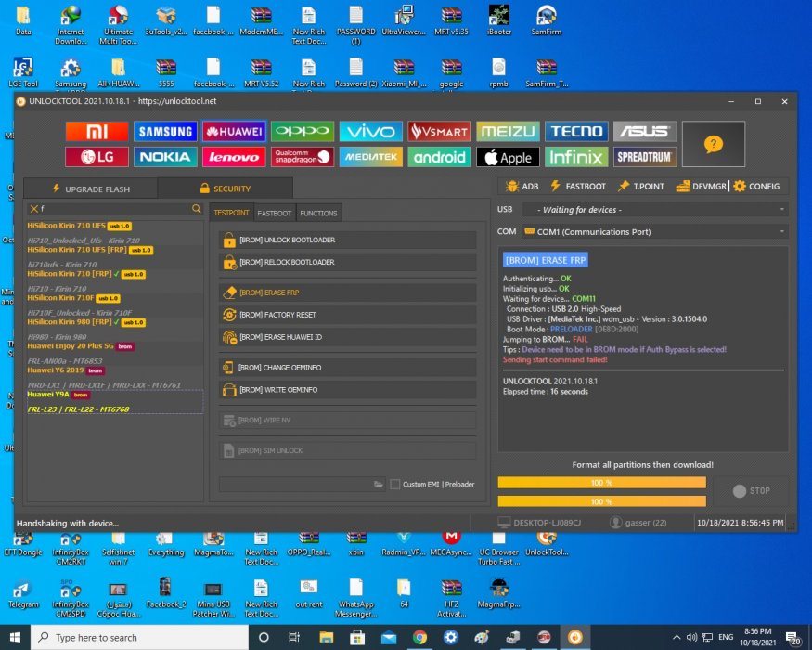The image size is (812, 650).
Task: Run [BROM] ERASE HUAWEI ID
Action: (x=347, y=337)
